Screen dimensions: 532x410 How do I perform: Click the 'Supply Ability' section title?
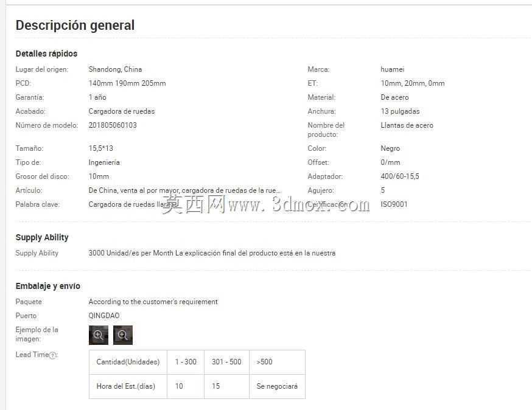[42, 237]
